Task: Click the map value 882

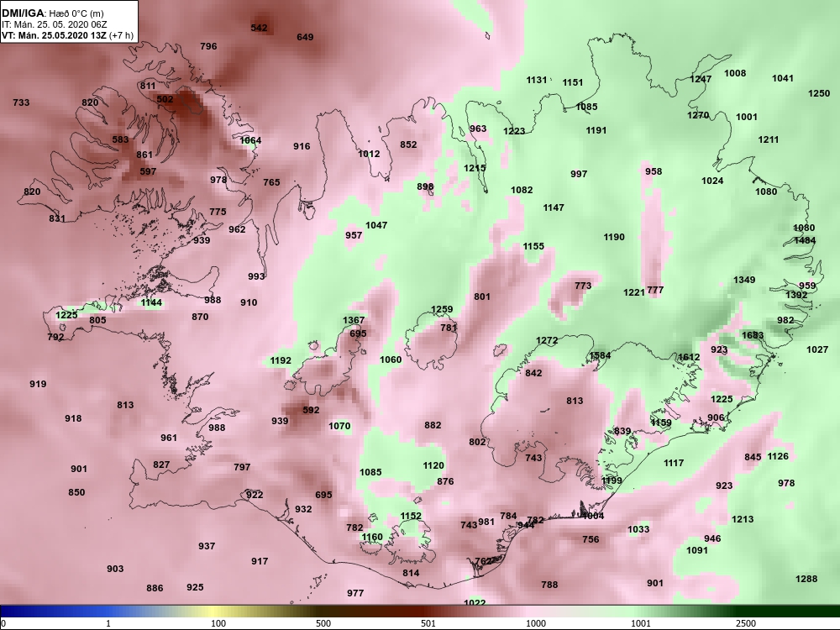Action: pyautogui.click(x=433, y=425)
